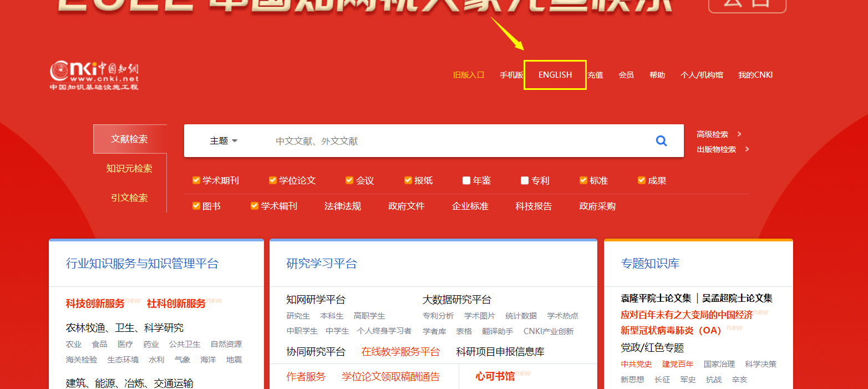This screenshot has height=389, width=868.
Task: Open 旧版入口 old version entry
Action: tap(468, 75)
